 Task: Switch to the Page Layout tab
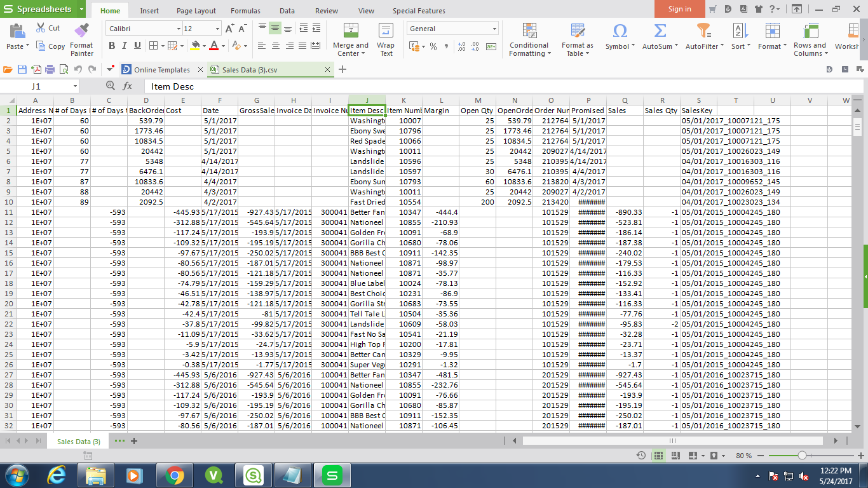tap(196, 11)
